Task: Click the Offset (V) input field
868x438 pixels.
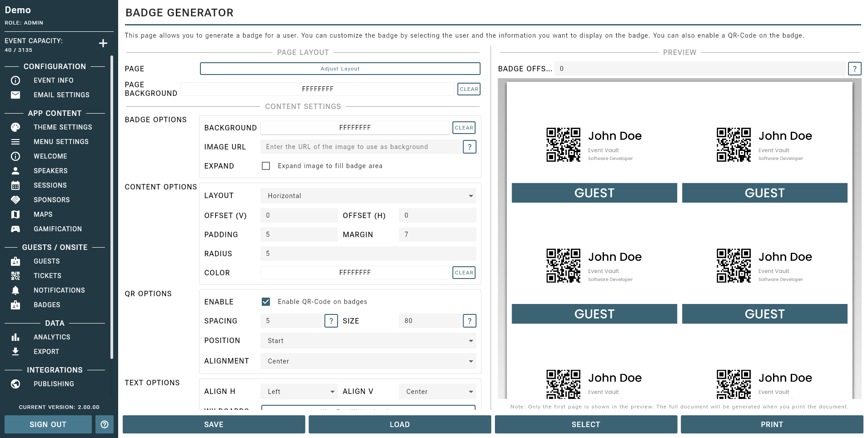Action: pos(299,215)
